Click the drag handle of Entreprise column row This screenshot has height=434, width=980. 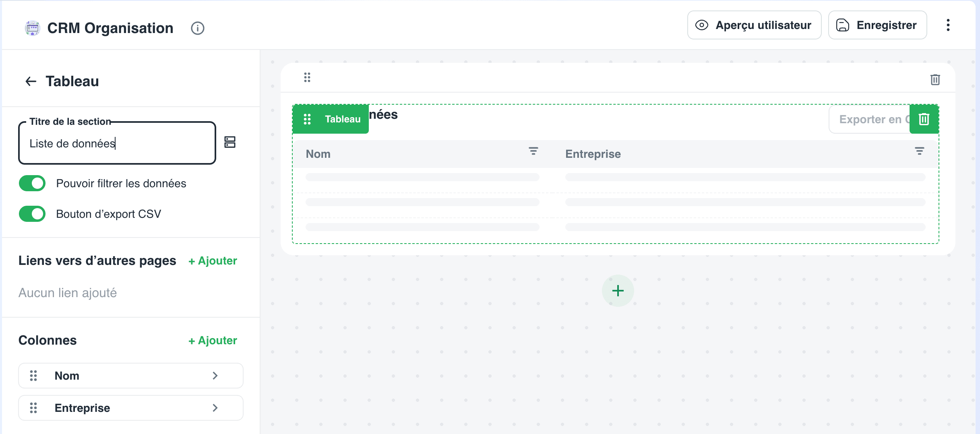[x=33, y=408]
